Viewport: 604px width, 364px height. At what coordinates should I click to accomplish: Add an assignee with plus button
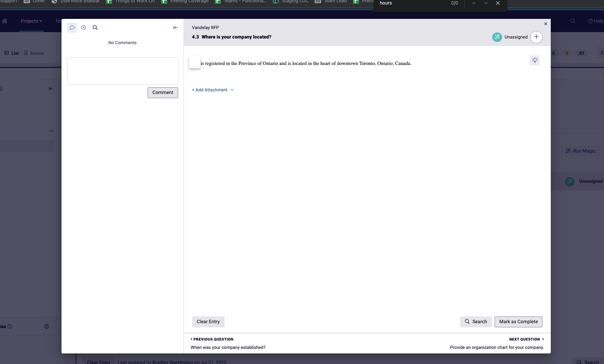[536, 37]
